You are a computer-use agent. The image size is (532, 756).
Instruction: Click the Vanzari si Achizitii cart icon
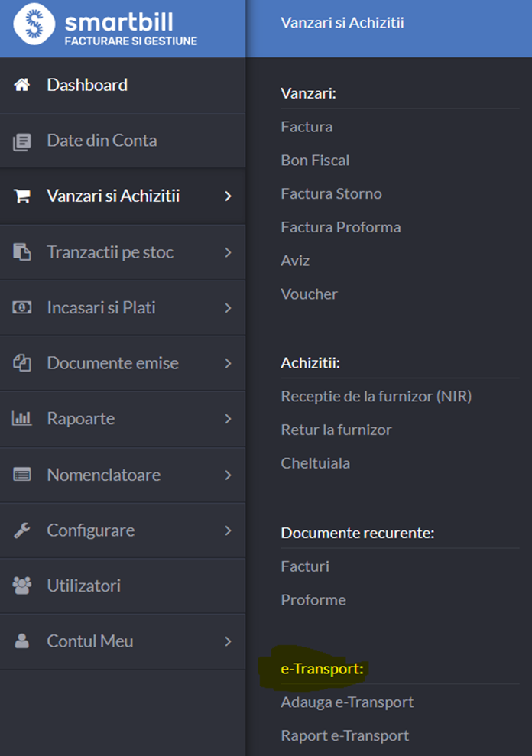tap(22, 196)
